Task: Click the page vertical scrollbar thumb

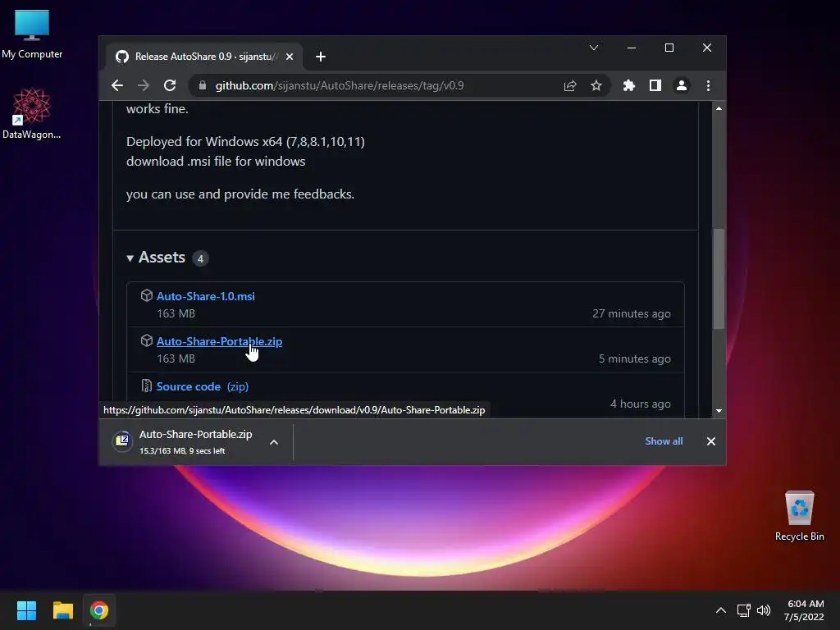Action: [719, 279]
